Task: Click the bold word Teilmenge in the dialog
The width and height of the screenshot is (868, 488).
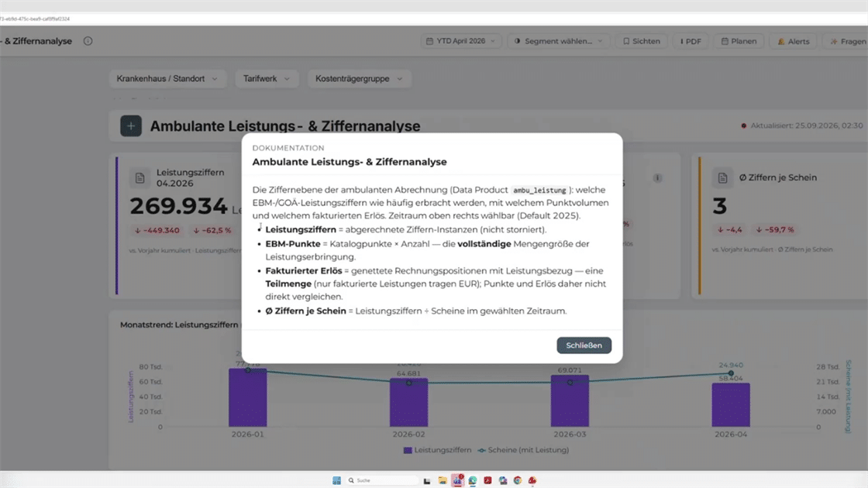Action: pyautogui.click(x=288, y=284)
